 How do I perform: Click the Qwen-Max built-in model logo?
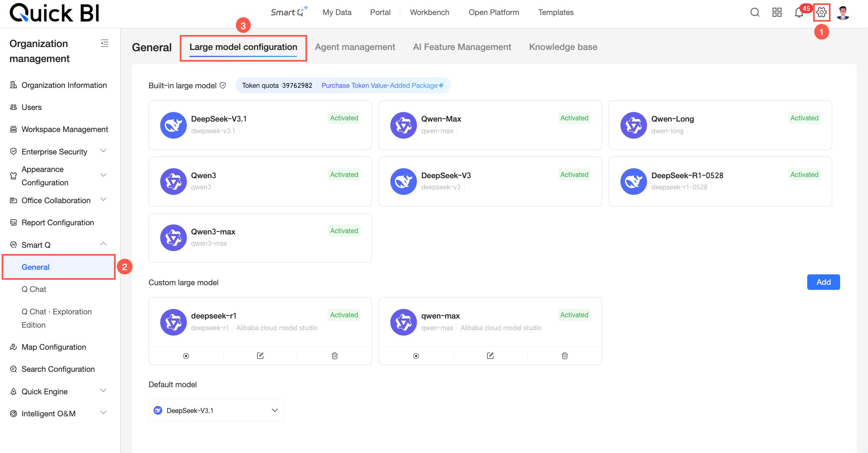[404, 125]
